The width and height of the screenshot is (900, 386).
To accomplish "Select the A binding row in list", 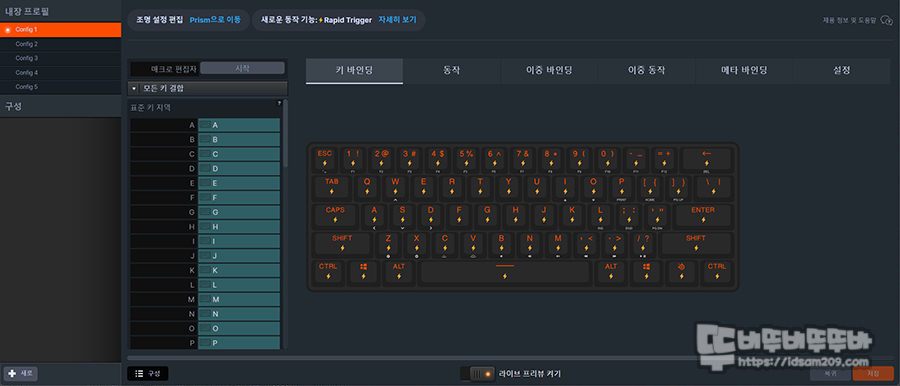I will point(205,125).
